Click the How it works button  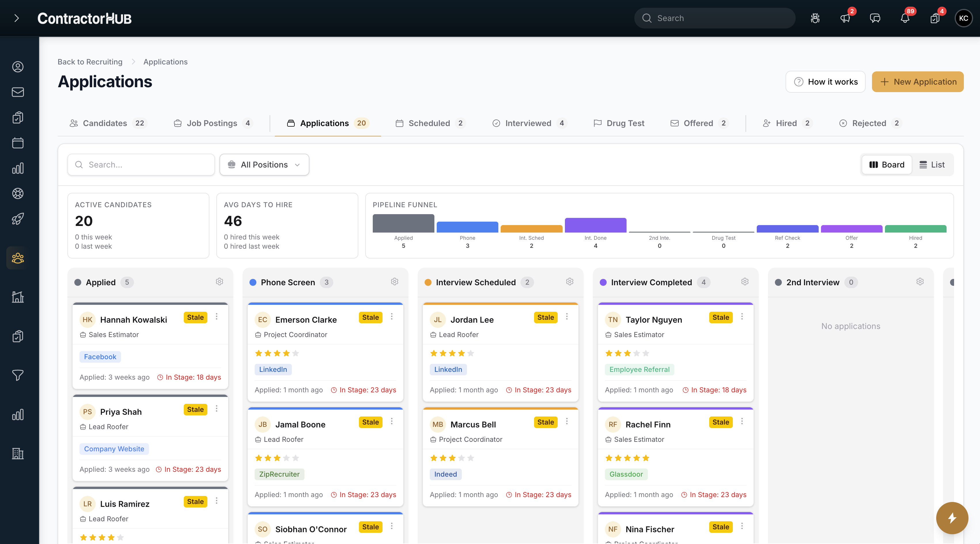click(x=825, y=82)
